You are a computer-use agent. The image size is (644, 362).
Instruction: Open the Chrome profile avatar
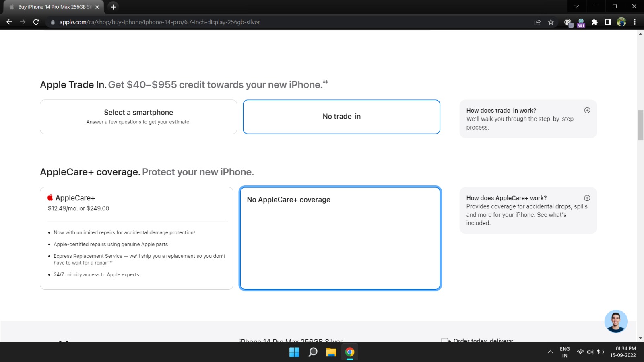[x=621, y=22]
